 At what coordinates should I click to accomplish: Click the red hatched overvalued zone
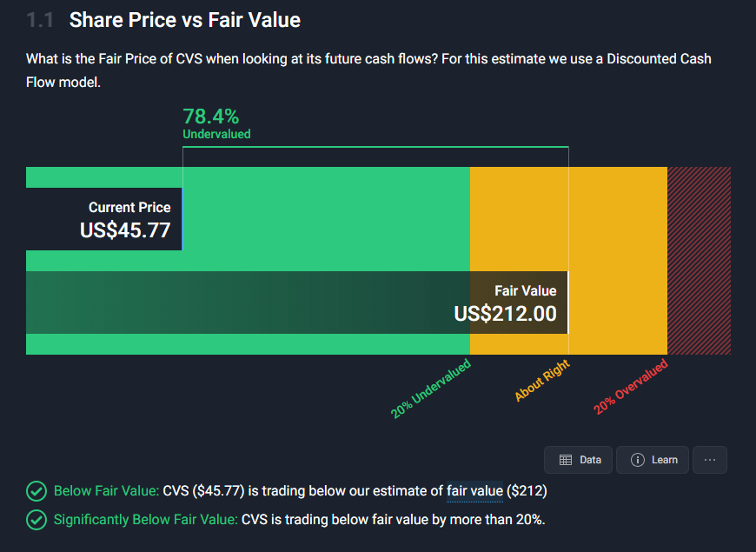[x=699, y=261]
